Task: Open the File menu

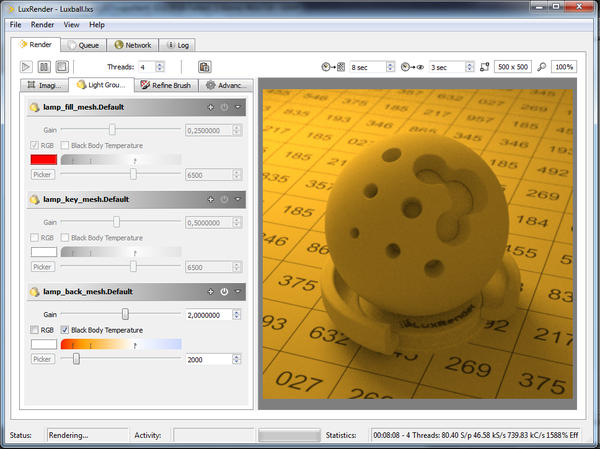Action: coord(15,25)
